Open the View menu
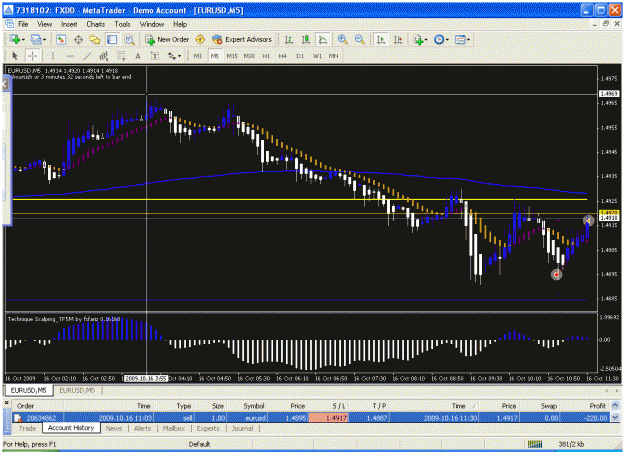Screen dimensions: 625x452 45,24
